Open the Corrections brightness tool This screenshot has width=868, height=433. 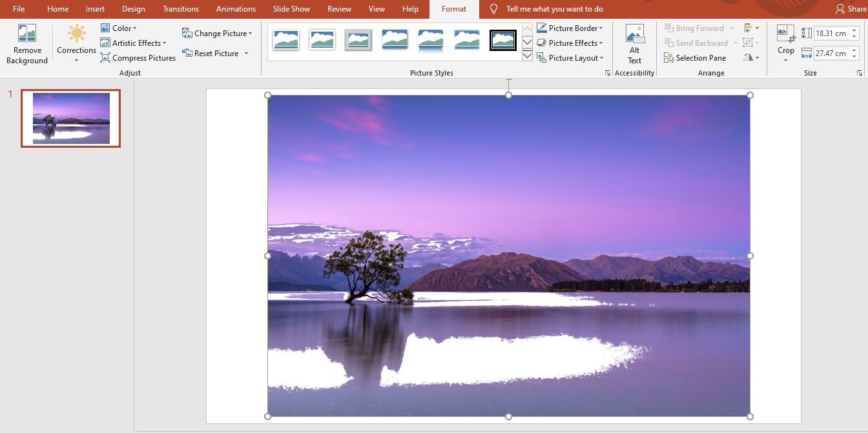tap(76, 34)
